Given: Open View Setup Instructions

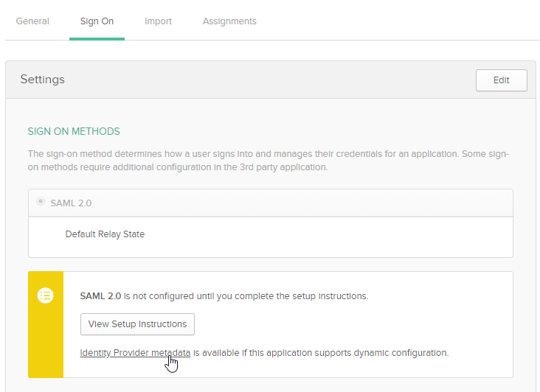Looking at the screenshot, I should click(x=137, y=324).
